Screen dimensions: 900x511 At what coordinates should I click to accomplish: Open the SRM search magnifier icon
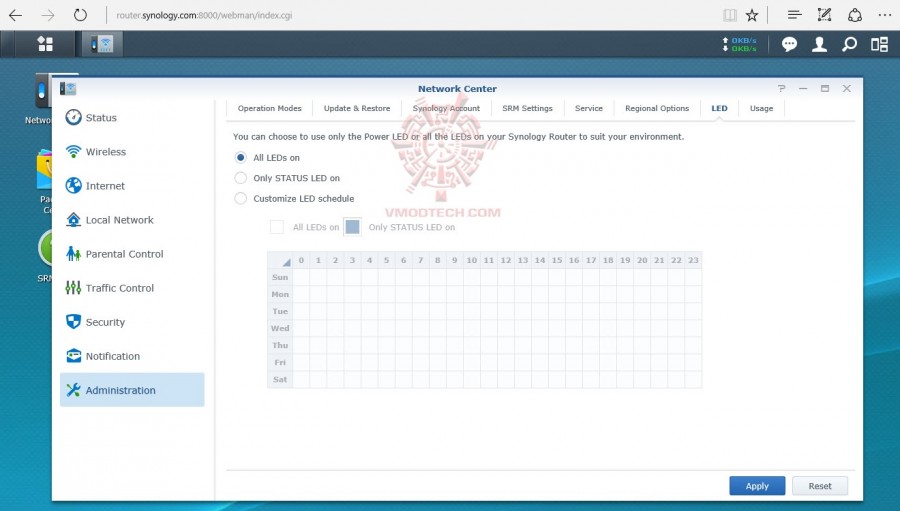pyautogui.click(x=849, y=44)
